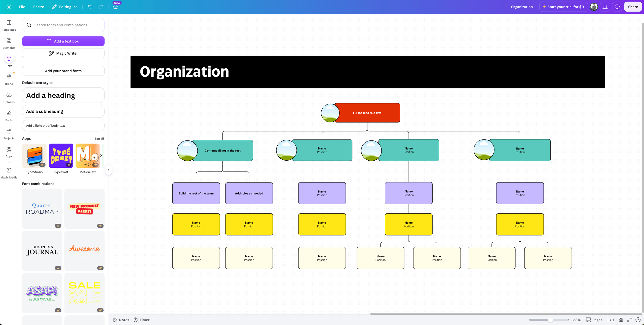Screen dimensions: 644x325
Task: Click Add your brand fonts
Action: click(63, 71)
